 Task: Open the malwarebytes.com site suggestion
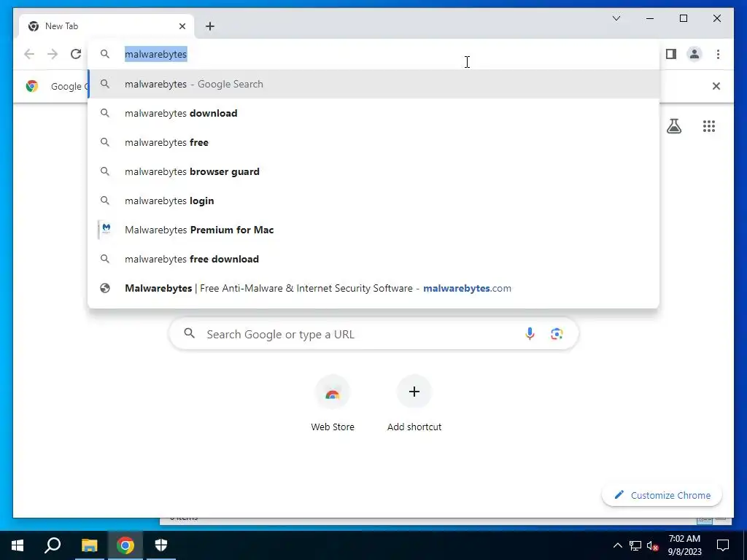pyautogui.click(x=373, y=288)
